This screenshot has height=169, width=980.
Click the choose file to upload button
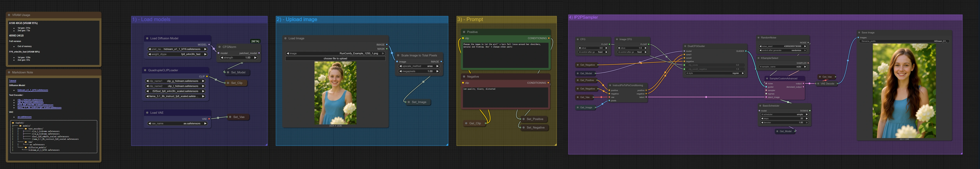click(x=335, y=59)
